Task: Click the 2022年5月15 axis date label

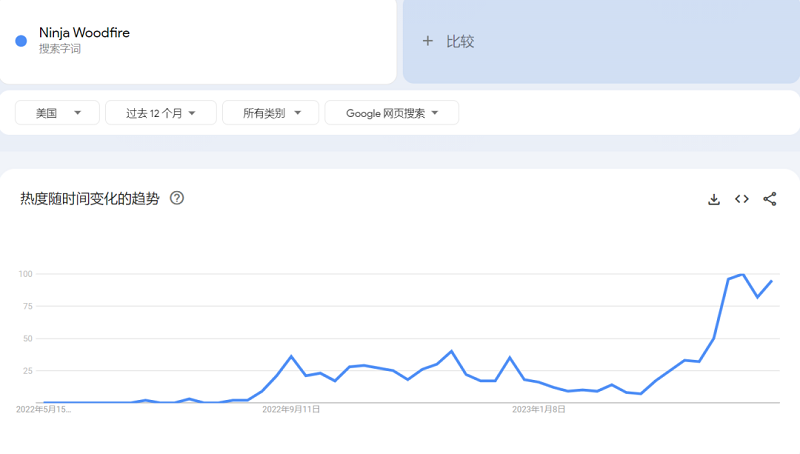Action: 44,409
